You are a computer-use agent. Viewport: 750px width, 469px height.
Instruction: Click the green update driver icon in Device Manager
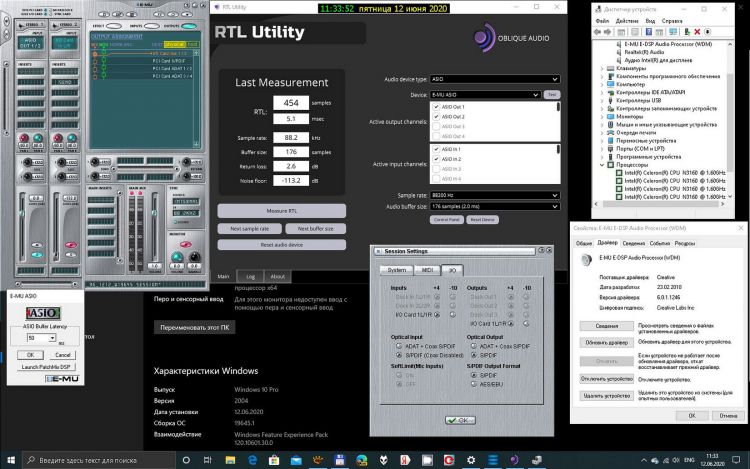687,32
